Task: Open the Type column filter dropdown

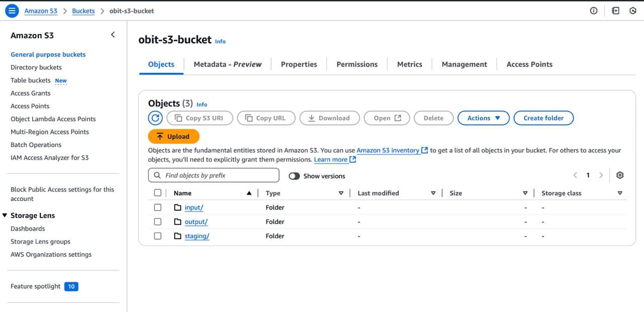Action: coord(341,193)
